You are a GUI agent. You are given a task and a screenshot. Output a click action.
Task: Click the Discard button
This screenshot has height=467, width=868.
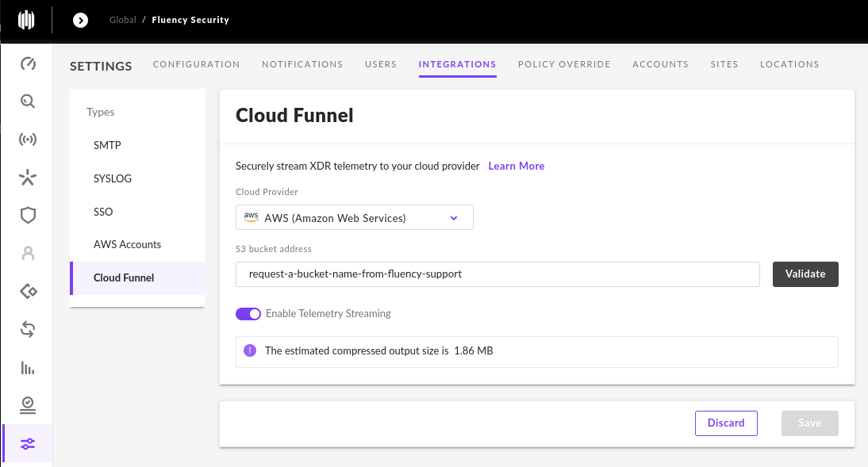tap(726, 423)
